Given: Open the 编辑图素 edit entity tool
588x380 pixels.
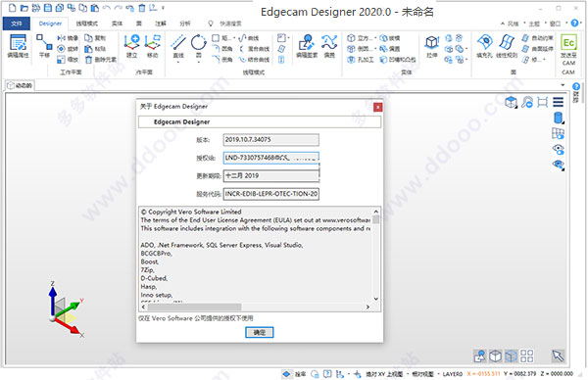Looking at the screenshot, I should coord(307,46).
